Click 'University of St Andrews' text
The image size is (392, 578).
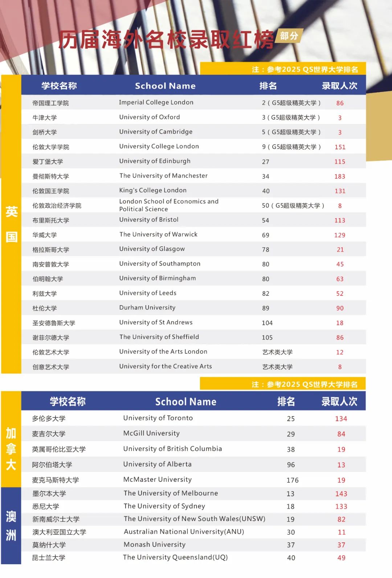point(156,322)
